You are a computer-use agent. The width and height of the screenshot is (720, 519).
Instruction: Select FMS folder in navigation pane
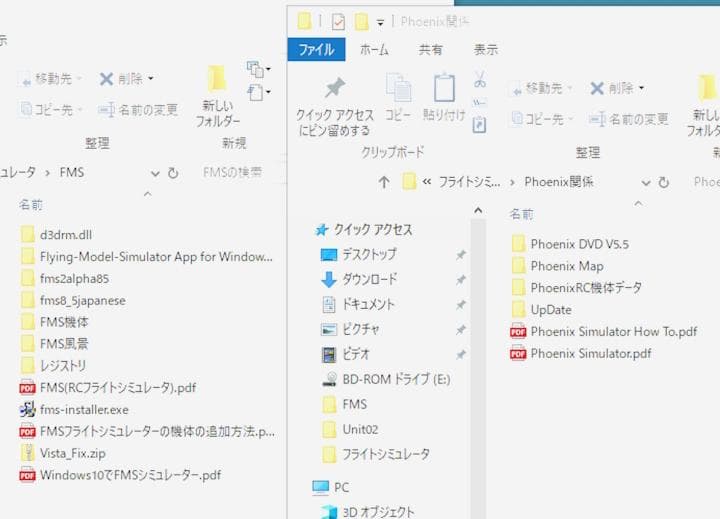(344, 404)
